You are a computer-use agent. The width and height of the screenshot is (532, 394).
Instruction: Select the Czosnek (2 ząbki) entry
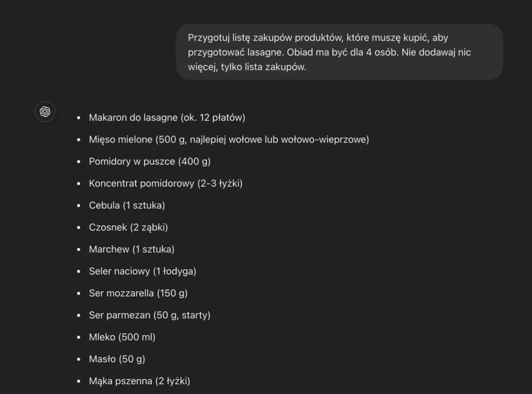pyautogui.click(x=128, y=227)
